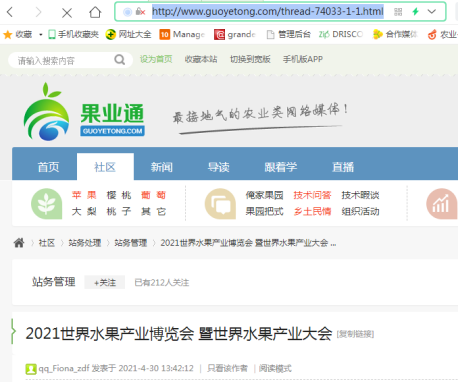Click 设为首页 link
The width and height of the screenshot is (458, 383).
156,59
